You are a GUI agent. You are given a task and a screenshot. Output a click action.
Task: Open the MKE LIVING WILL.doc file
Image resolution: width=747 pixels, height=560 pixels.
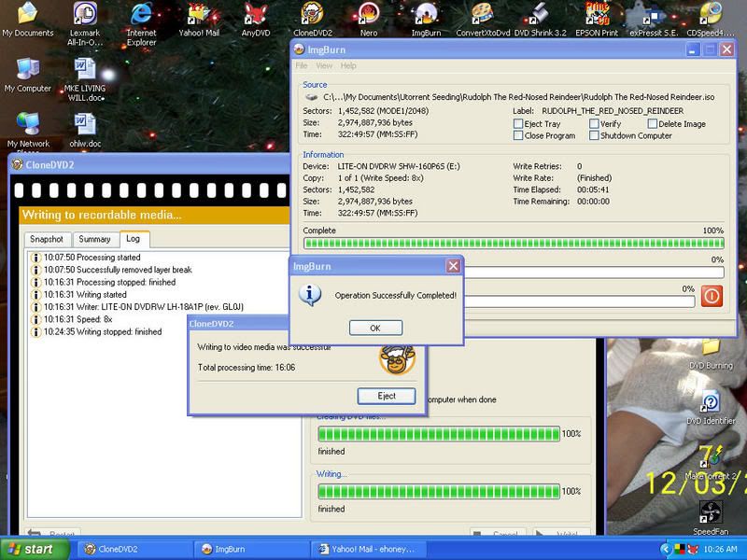point(85,79)
